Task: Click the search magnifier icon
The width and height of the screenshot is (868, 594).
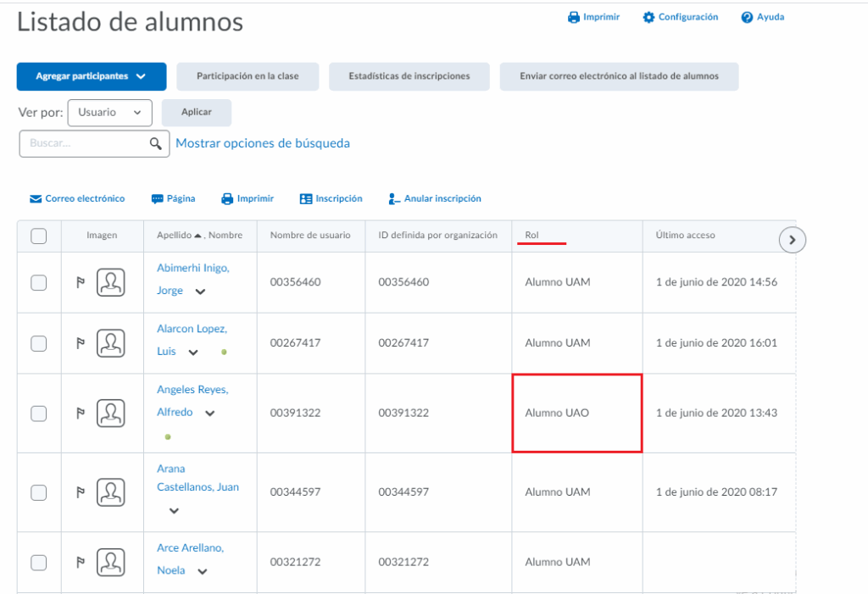Action: (x=155, y=144)
